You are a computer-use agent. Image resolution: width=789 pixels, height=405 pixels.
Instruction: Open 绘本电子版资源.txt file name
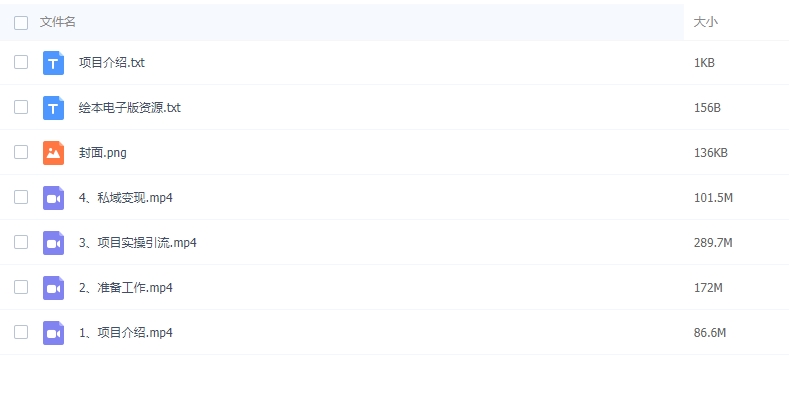click(130, 108)
